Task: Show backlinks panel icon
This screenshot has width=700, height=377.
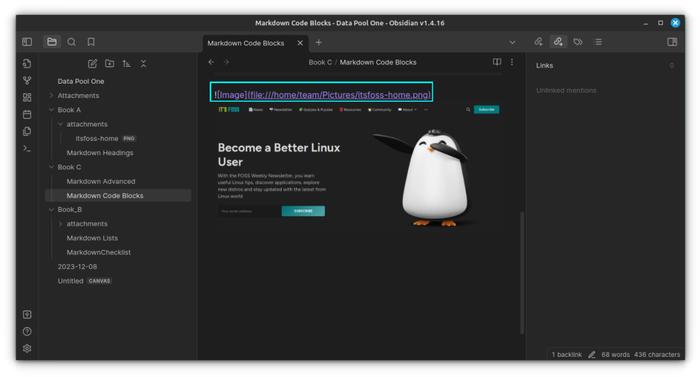Action: pyautogui.click(x=539, y=42)
